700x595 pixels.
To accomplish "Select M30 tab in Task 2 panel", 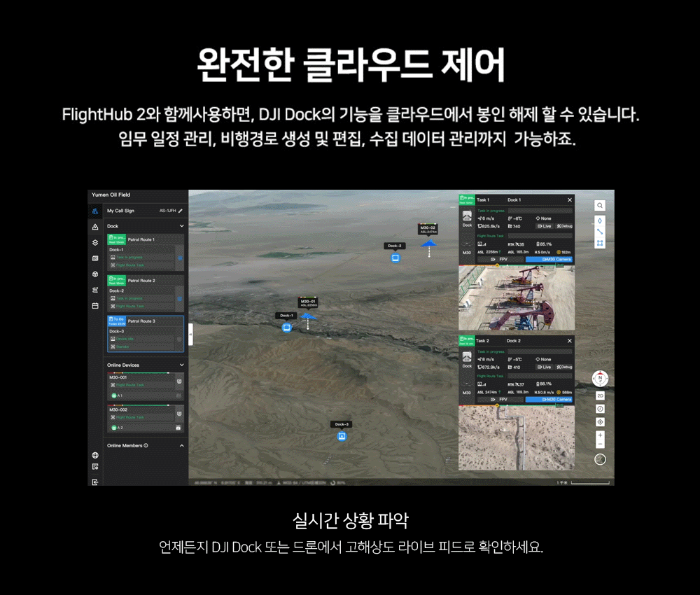I will [467, 388].
